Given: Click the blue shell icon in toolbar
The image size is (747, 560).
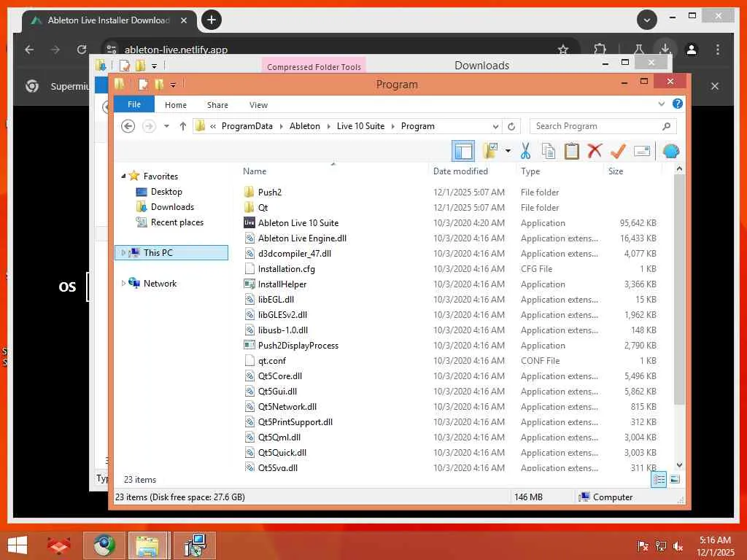Looking at the screenshot, I should [671, 152].
